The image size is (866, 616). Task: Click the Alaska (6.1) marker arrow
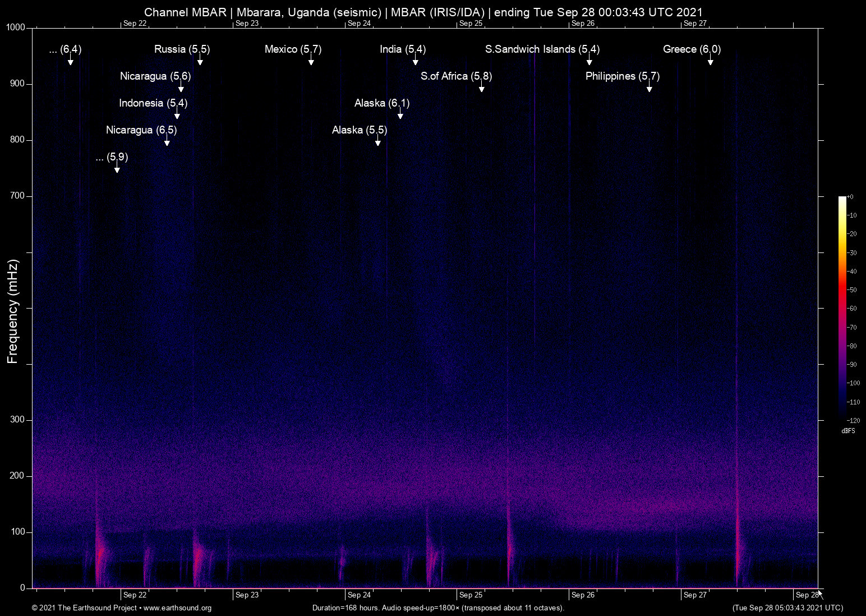point(400,114)
